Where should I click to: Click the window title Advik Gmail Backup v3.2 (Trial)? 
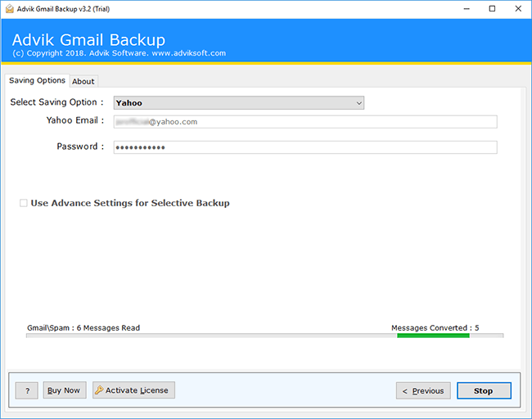tap(64, 9)
